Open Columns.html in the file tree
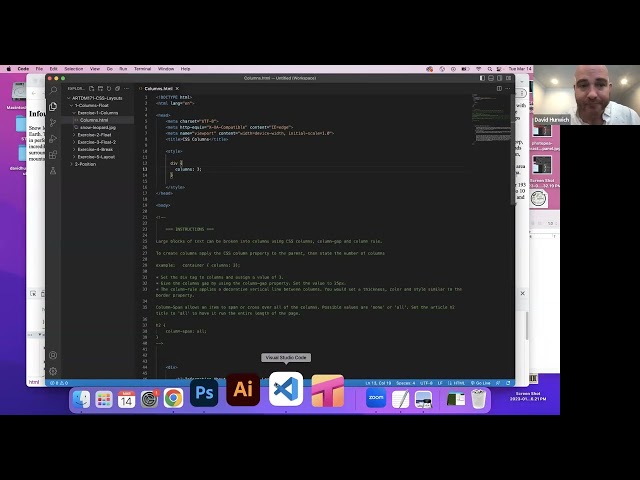The height and width of the screenshot is (480, 640). click(98, 120)
